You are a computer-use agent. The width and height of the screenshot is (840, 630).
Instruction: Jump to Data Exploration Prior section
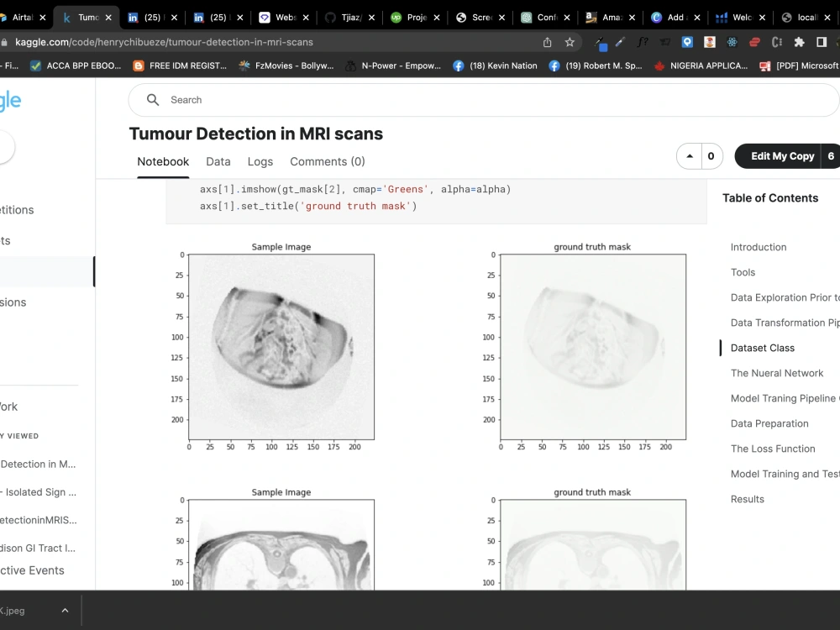(x=785, y=297)
